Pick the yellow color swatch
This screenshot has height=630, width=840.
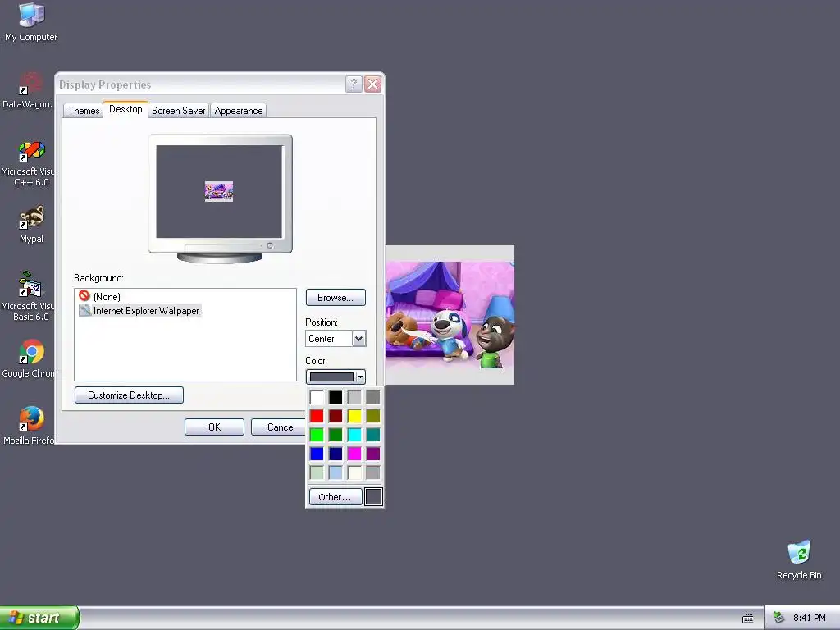pos(354,416)
